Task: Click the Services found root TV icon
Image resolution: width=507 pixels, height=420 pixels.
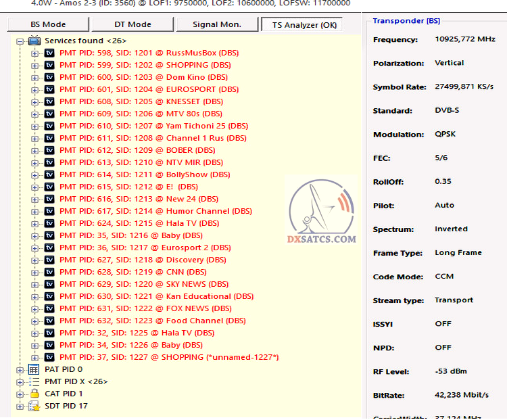Action: [34, 41]
